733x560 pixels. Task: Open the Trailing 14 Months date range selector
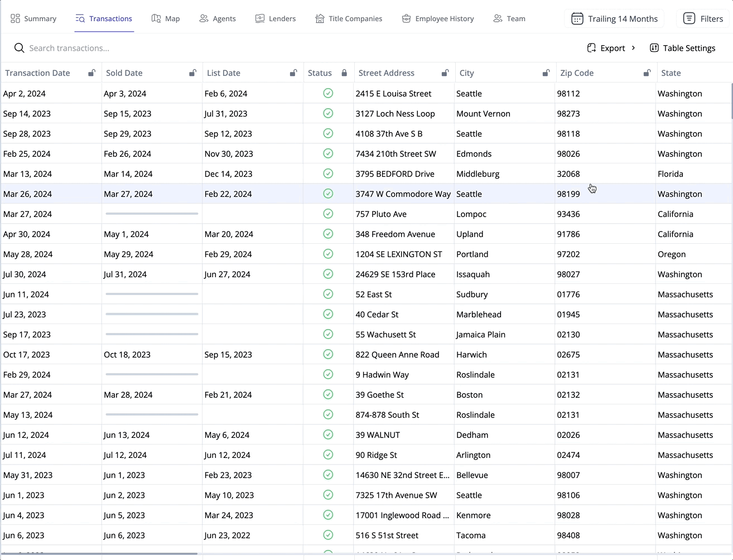click(614, 18)
